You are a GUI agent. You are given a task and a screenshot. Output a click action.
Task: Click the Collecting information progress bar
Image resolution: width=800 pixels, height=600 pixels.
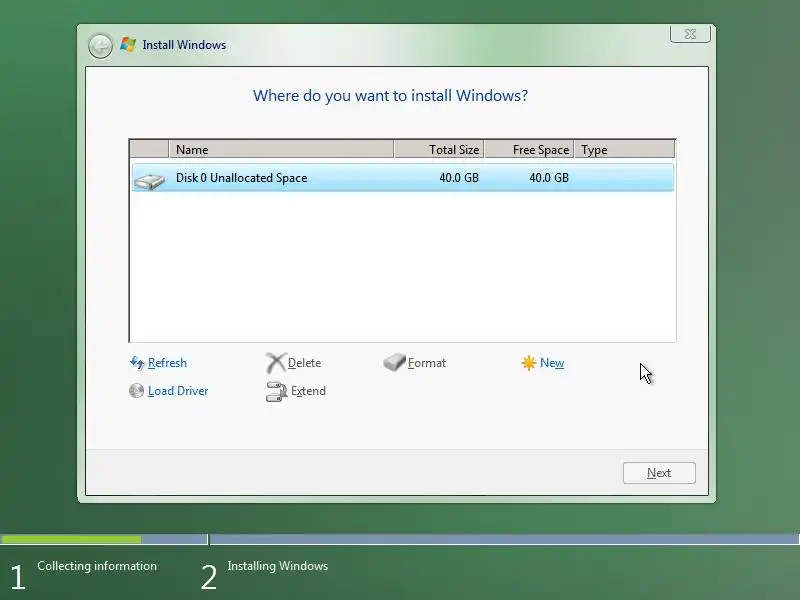104,539
